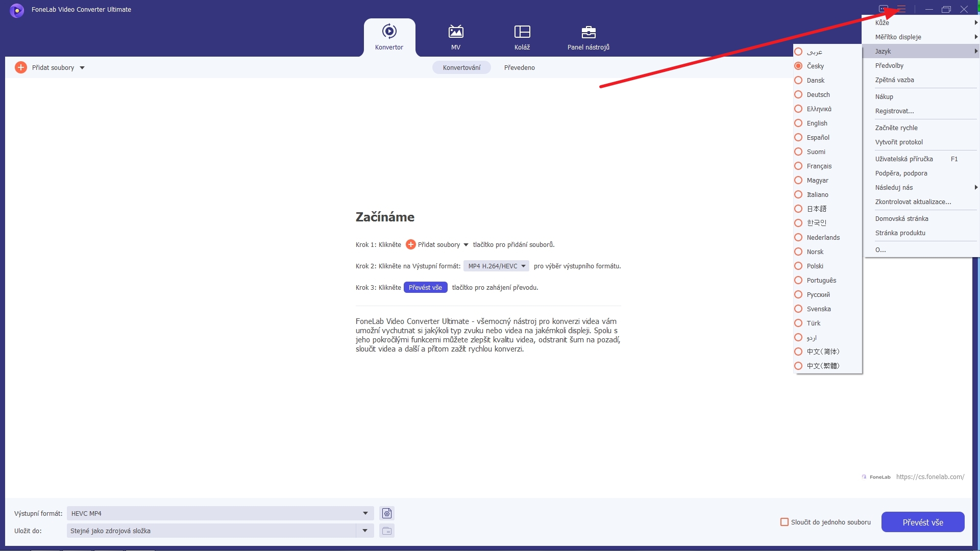The height and width of the screenshot is (551, 980).
Task: Select Česky language option
Action: coord(827,66)
